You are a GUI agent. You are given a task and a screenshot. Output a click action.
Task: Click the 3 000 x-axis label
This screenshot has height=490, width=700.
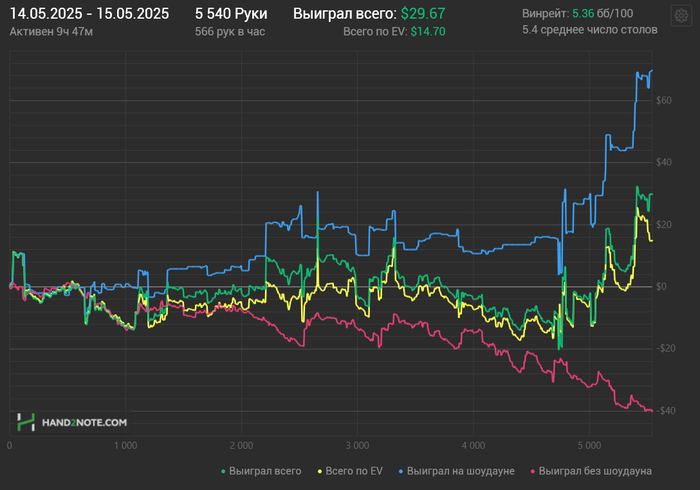(357, 445)
